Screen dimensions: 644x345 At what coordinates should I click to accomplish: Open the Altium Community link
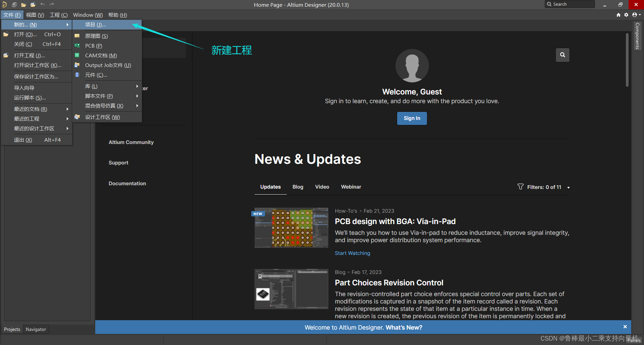point(131,142)
